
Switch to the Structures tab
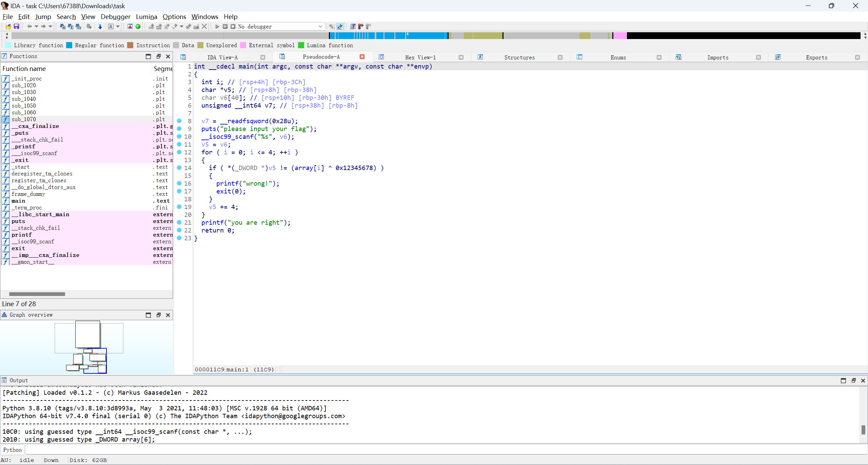pyautogui.click(x=519, y=57)
